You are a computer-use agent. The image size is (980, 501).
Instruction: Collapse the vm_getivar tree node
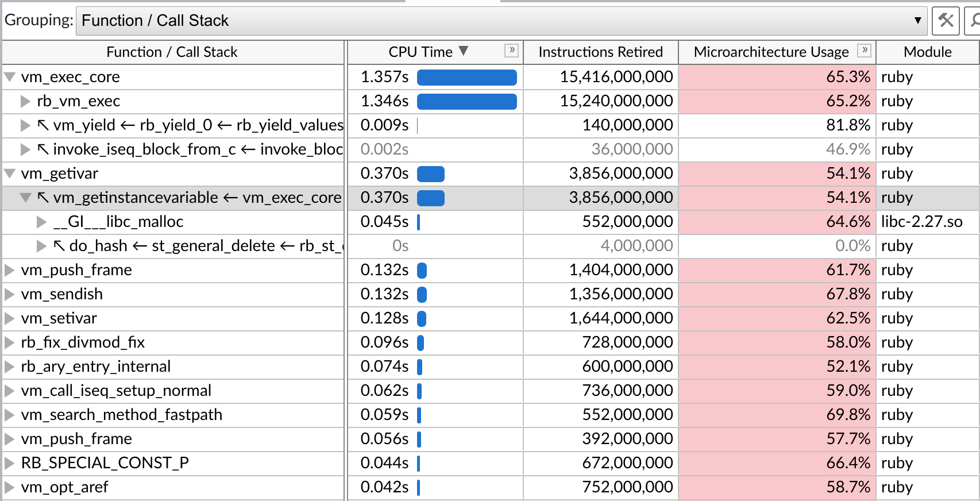10,174
